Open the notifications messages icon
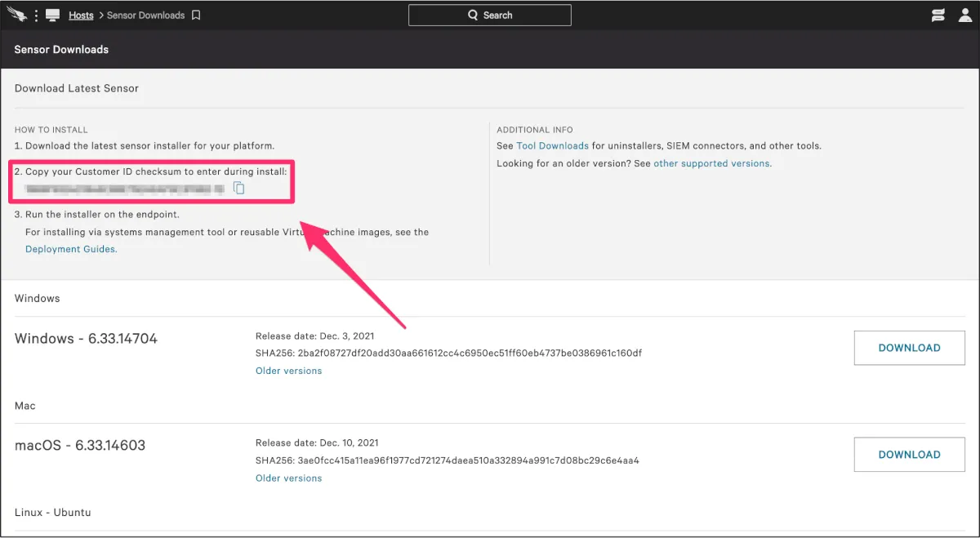 click(938, 16)
